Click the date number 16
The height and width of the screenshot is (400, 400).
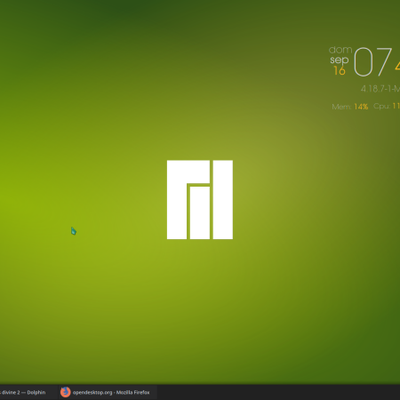coord(339,70)
